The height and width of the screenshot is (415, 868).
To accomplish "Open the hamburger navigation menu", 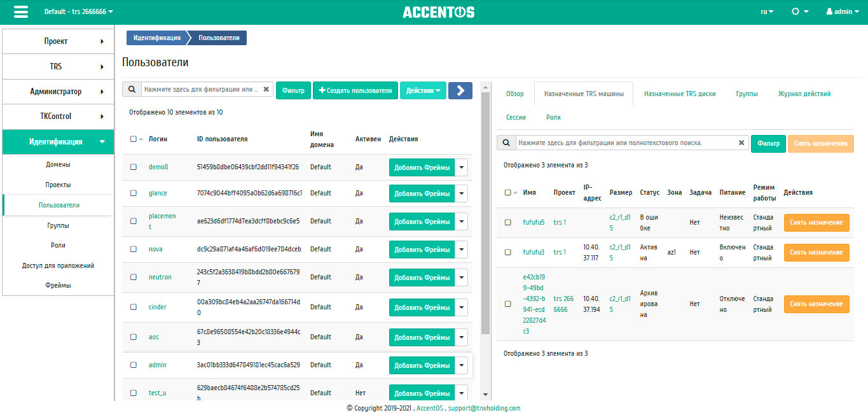I will pos(20,12).
